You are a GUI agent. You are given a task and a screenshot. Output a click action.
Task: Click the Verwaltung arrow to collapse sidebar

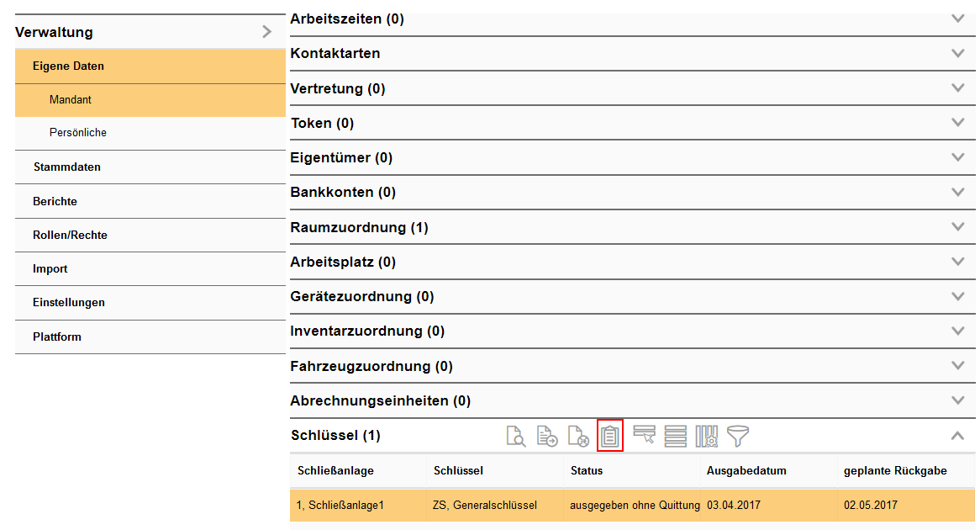[267, 32]
